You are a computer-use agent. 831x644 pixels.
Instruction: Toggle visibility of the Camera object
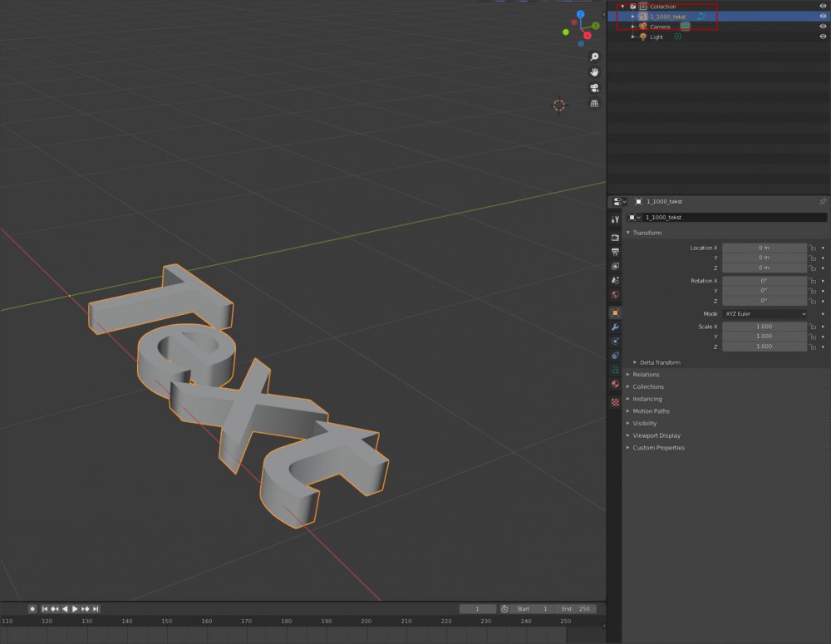point(823,27)
